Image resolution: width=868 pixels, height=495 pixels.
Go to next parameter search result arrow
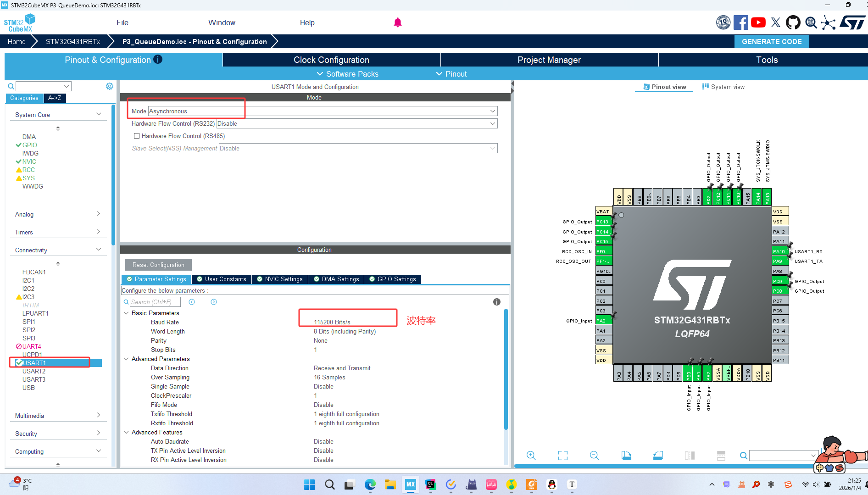[x=214, y=302]
